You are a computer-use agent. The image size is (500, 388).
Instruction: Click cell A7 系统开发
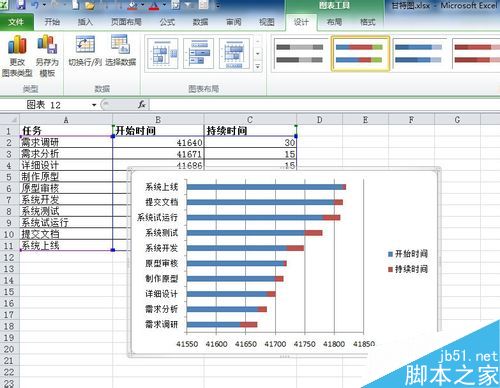[66, 200]
